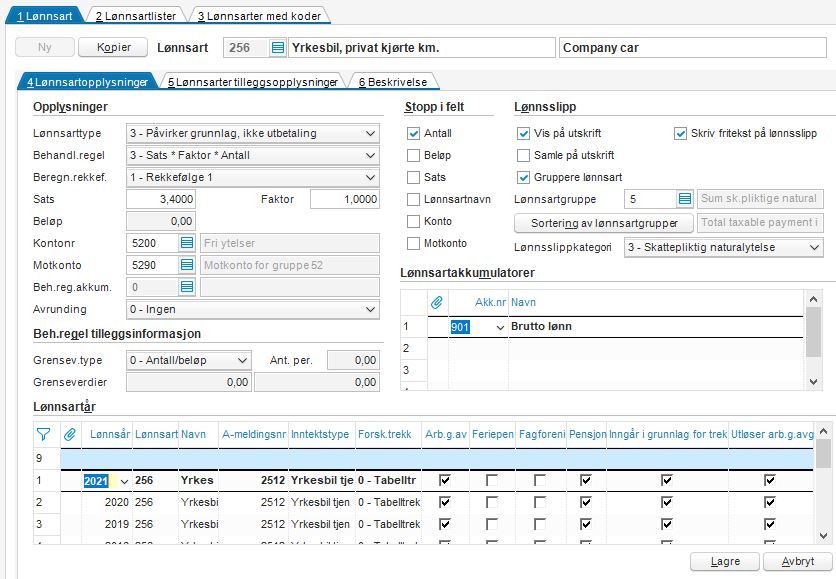Click Lønnsartår filter funnel icon
This screenshot has height=579, width=836.
pyautogui.click(x=44, y=435)
